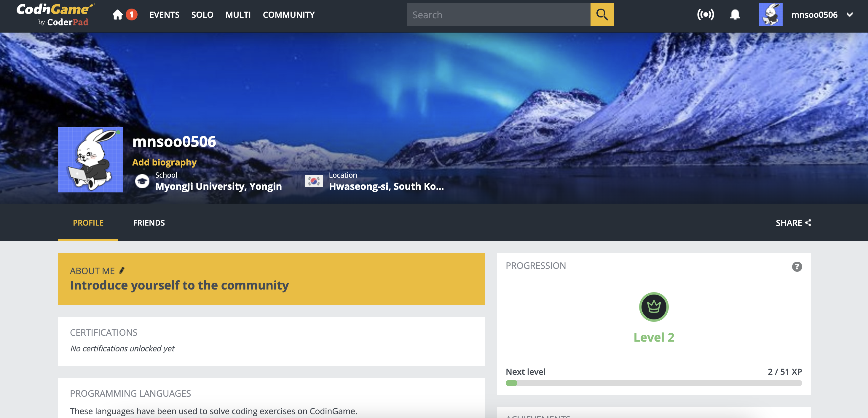Click the About Me pencil edit icon
This screenshot has width=868, height=418.
(122, 271)
